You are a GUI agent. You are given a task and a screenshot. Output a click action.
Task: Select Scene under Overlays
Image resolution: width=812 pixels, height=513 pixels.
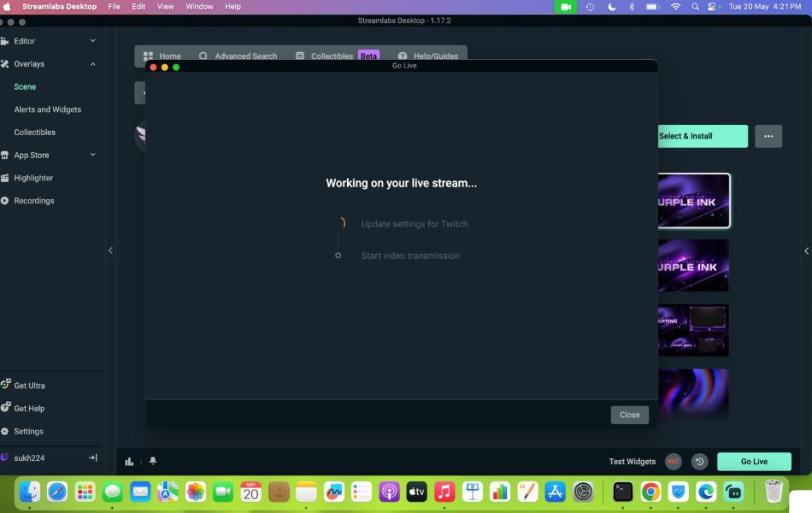(25, 86)
